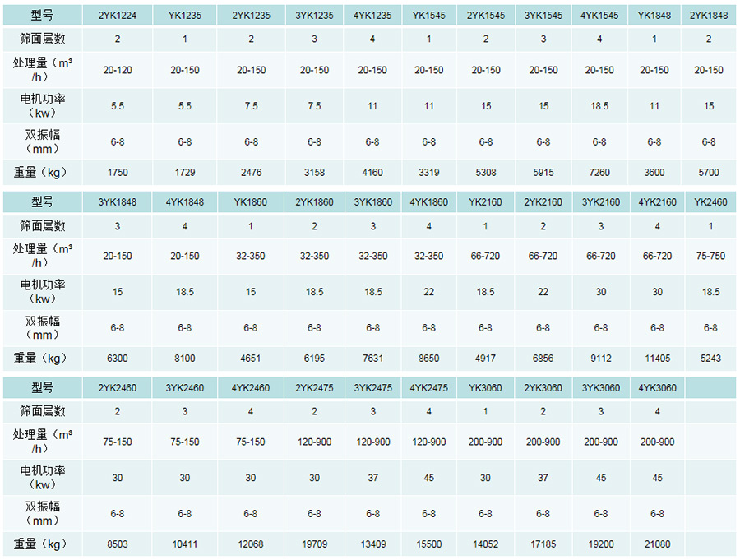Click the weight cell showing 11405

(657, 359)
